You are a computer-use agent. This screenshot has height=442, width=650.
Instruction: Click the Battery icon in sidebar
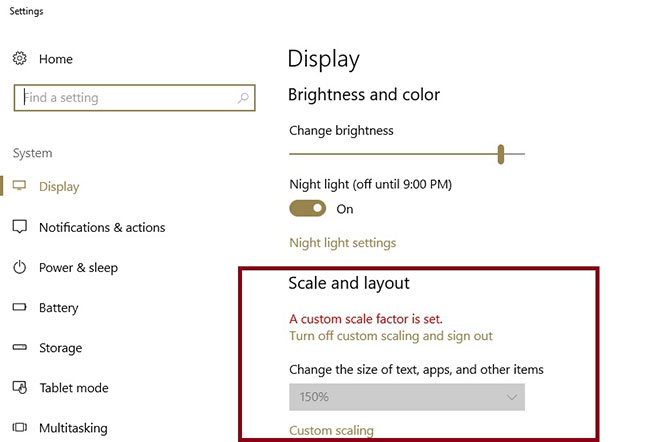(19, 307)
